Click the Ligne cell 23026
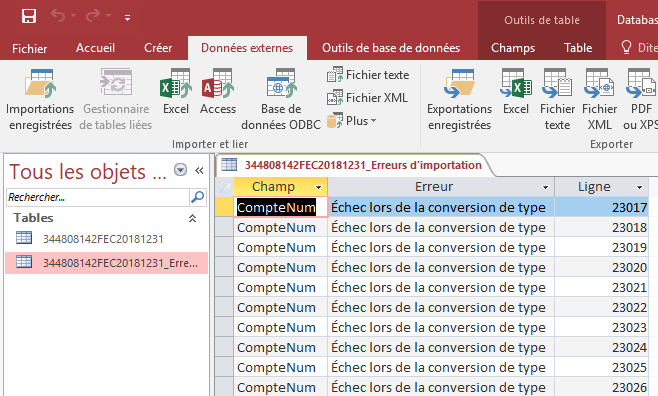This screenshot has height=396, width=658. coord(601,387)
